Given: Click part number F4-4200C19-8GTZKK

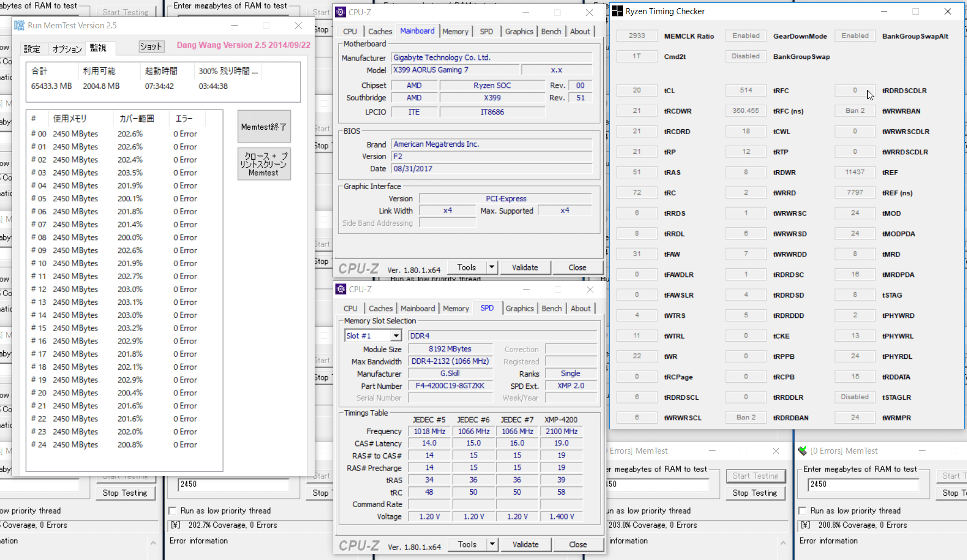Looking at the screenshot, I should pos(450,386).
